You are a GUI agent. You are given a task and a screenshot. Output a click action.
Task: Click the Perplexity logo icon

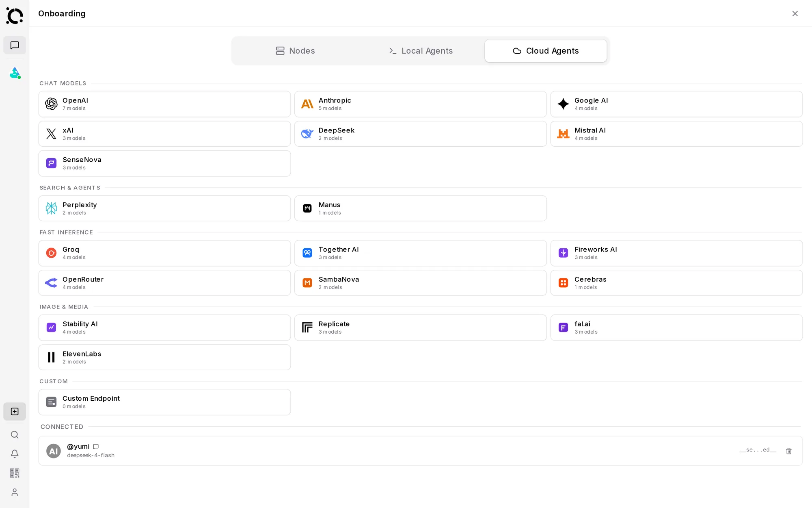pos(51,208)
